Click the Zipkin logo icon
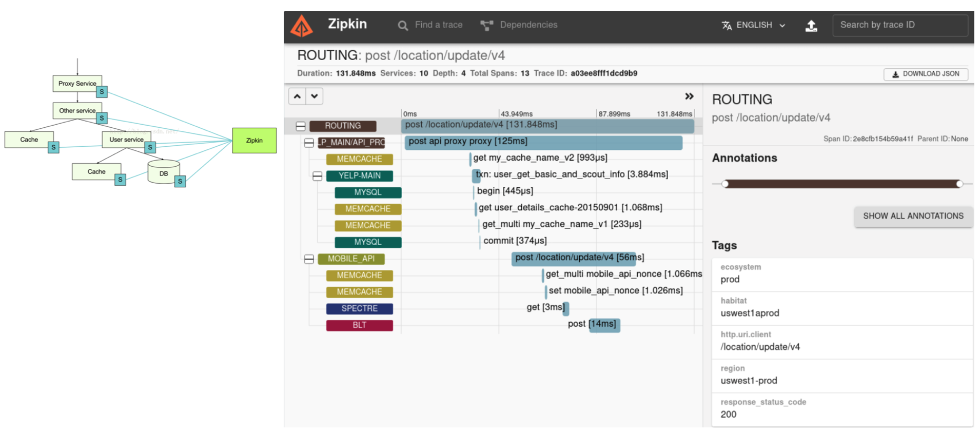 click(302, 26)
